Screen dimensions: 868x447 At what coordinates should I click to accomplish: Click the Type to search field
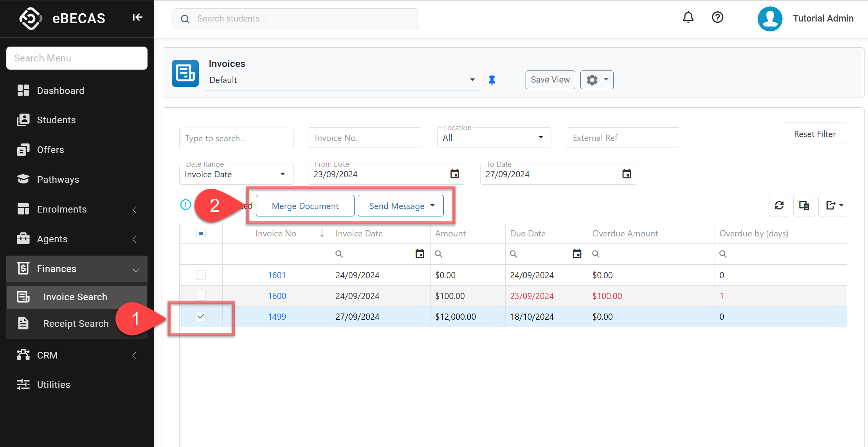tap(236, 138)
